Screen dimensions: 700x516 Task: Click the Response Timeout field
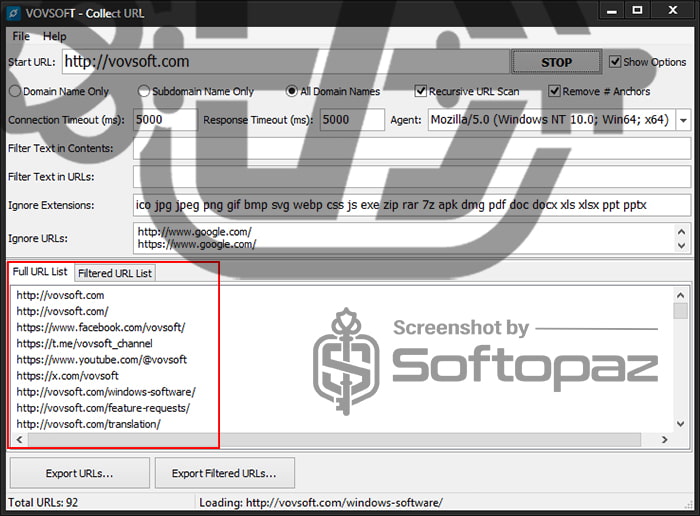click(x=352, y=120)
